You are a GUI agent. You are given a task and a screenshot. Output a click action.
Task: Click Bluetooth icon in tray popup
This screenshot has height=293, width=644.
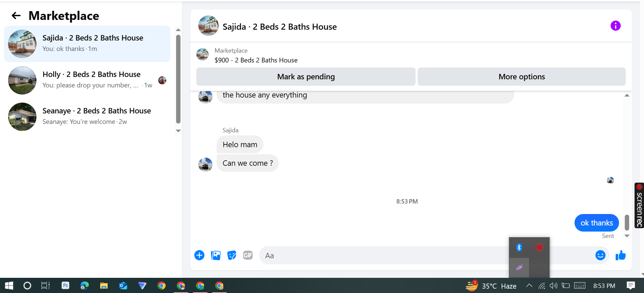pos(519,247)
